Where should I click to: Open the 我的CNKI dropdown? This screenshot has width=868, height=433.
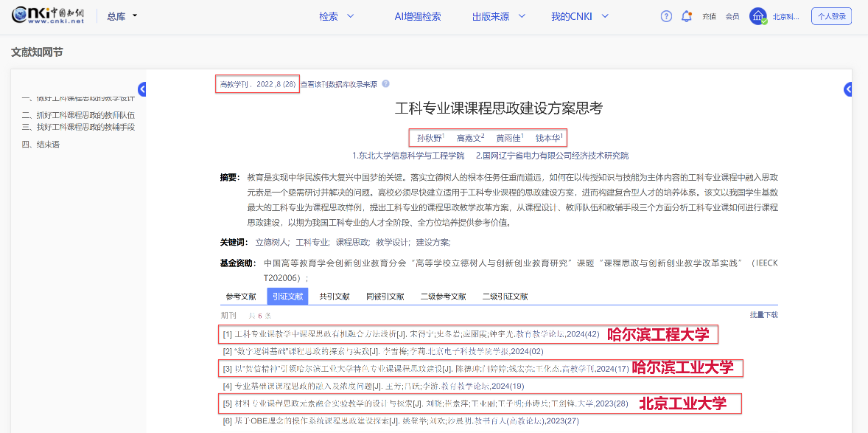581,16
